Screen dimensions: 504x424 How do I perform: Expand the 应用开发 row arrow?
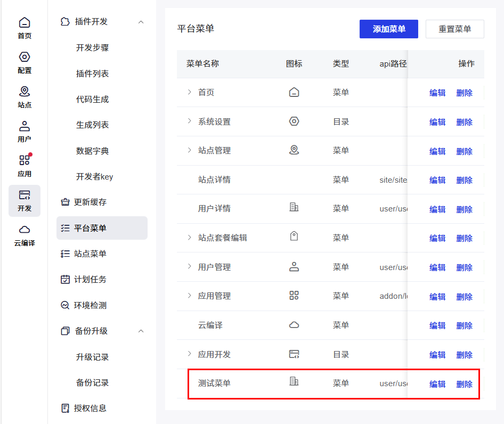(189, 354)
